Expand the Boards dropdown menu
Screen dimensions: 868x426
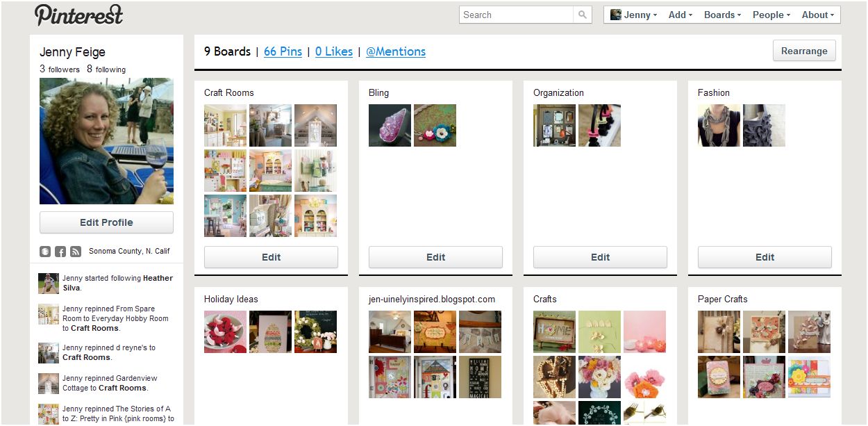coord(722,15)
